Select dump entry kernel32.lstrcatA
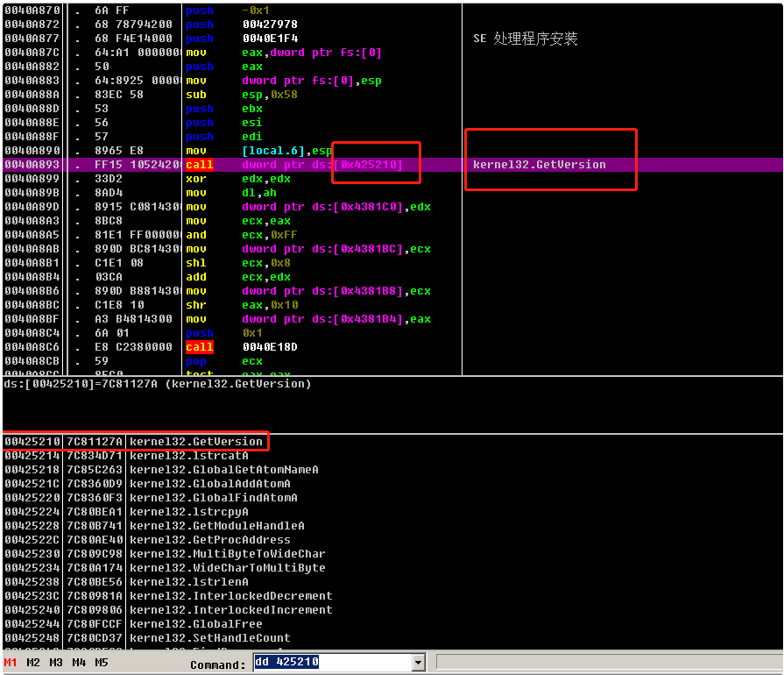The width and height of the screenshot is (784, 675). (188, 456)
